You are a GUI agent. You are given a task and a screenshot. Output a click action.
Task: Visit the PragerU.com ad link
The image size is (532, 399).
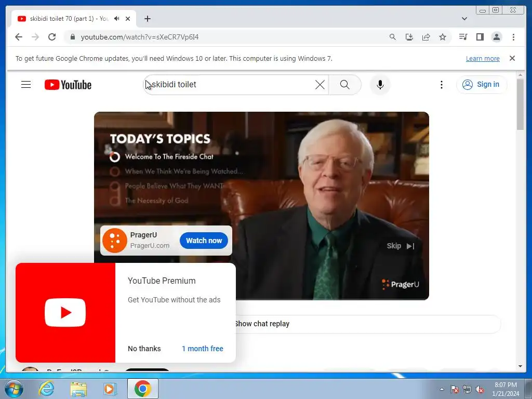pyautogui.click(x=150, y=246)
